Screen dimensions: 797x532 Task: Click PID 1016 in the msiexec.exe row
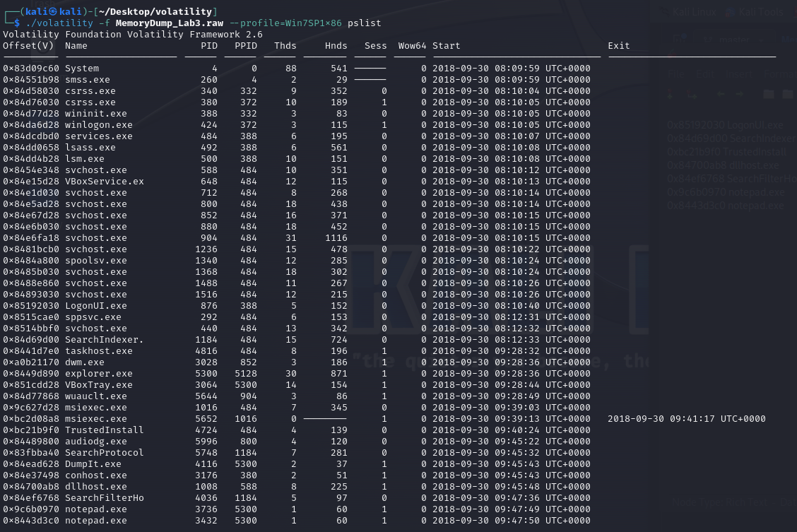point(206,408)
